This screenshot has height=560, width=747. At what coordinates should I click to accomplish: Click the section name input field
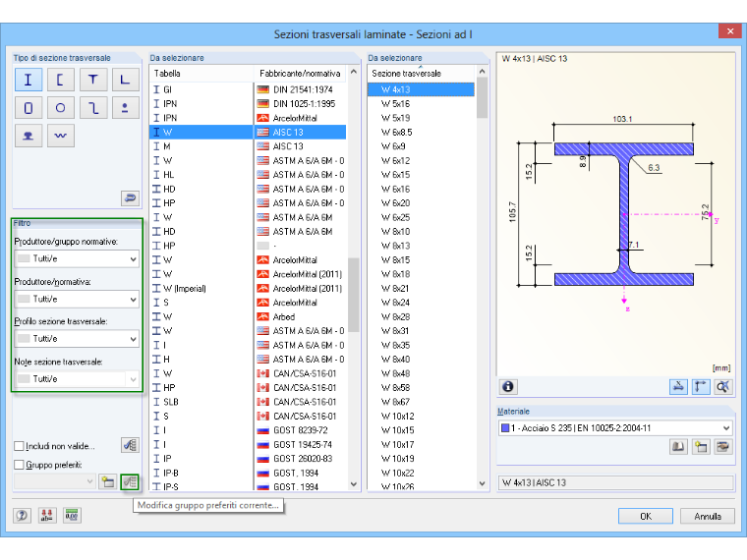(x=615, y=482)
